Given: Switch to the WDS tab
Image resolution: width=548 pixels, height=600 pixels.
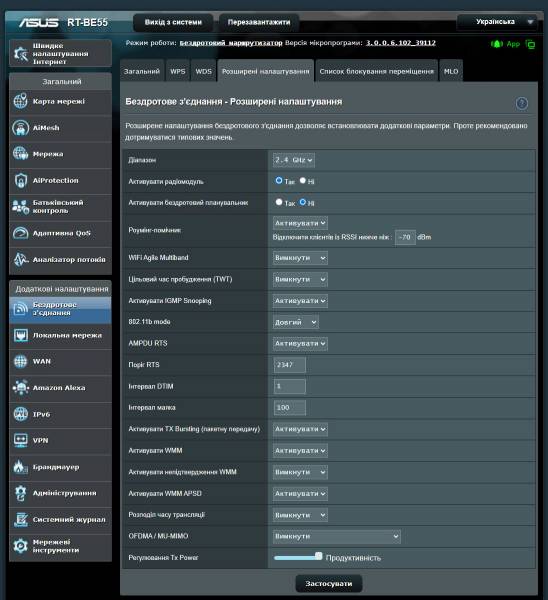Looking at the screenshot, I should click(204, 71).
